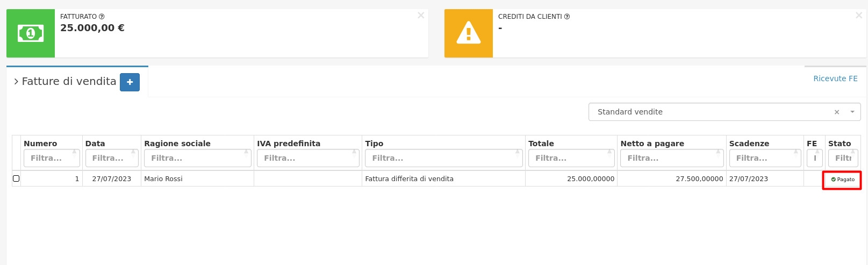The image size is (868, 265).
Task: Click the Data filter input field
Action: pos(111,158)
